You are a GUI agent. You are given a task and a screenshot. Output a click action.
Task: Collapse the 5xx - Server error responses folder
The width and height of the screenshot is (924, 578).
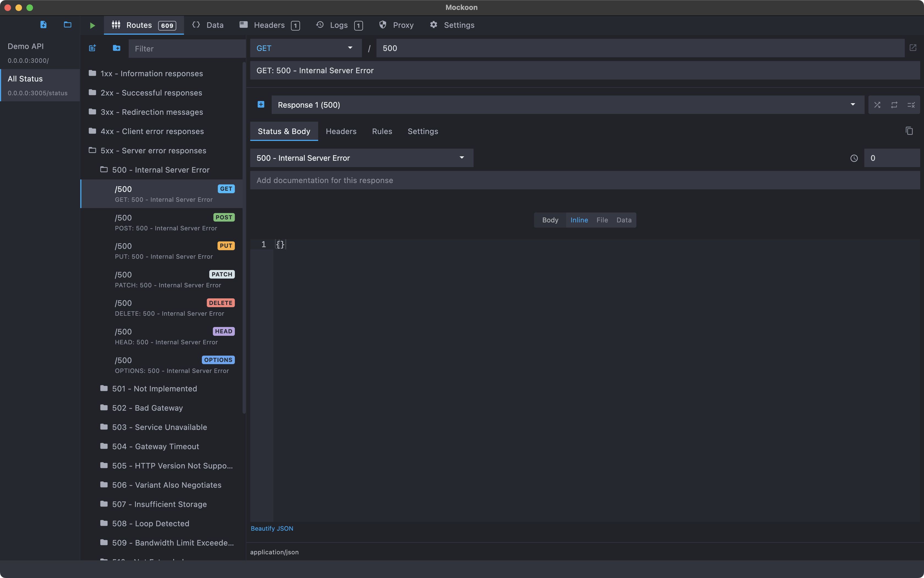click(x=161, y=151)
